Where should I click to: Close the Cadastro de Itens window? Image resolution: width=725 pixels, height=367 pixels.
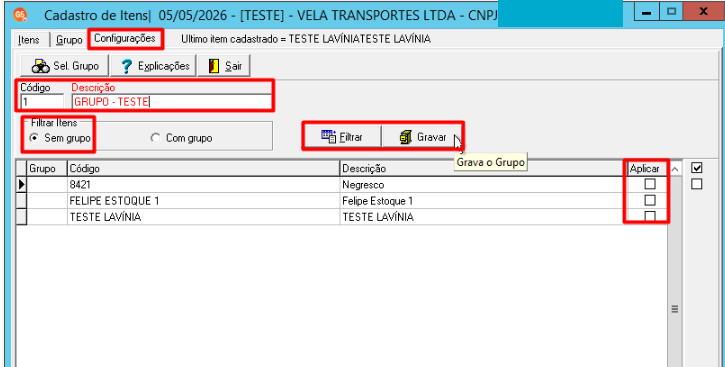coord(703,12)
